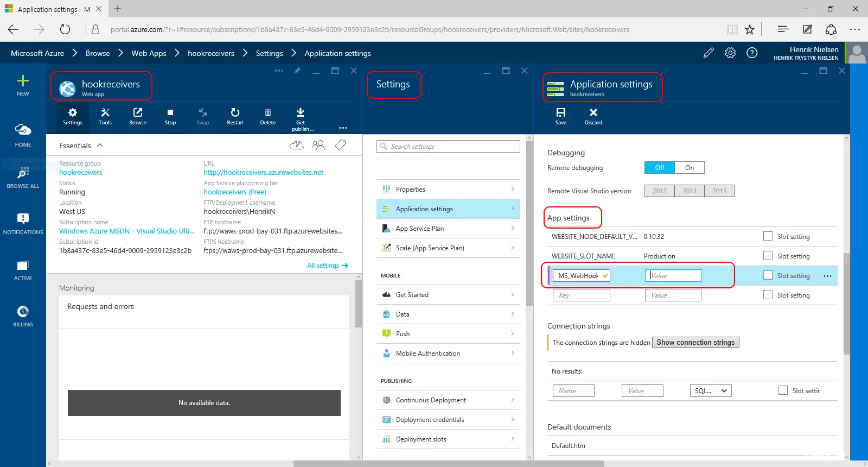Viewport: 868px width, 467px height.
Task: Turn Remote debugging Off
Action: click(660, 168)
